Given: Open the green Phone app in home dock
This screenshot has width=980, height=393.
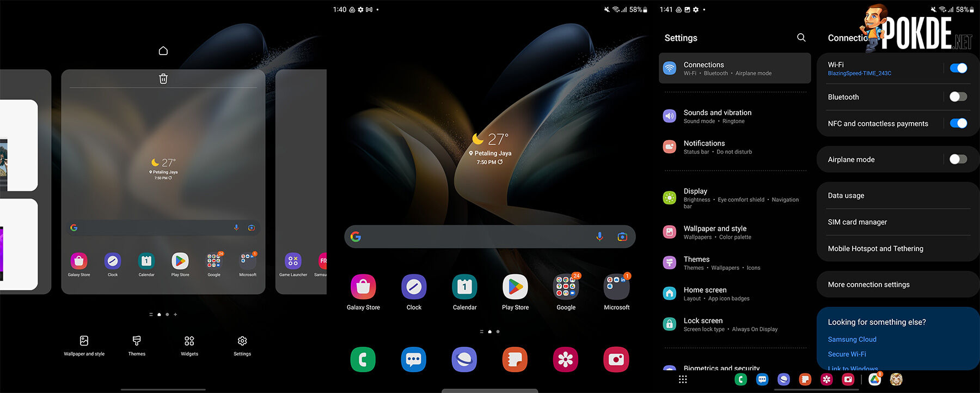Looking at the screenshot, I should (363, 360).
